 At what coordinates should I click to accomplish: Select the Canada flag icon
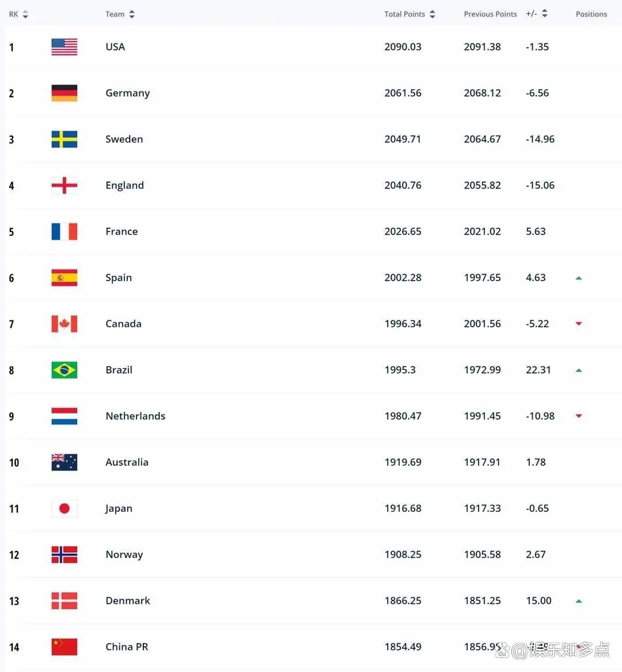65,323
